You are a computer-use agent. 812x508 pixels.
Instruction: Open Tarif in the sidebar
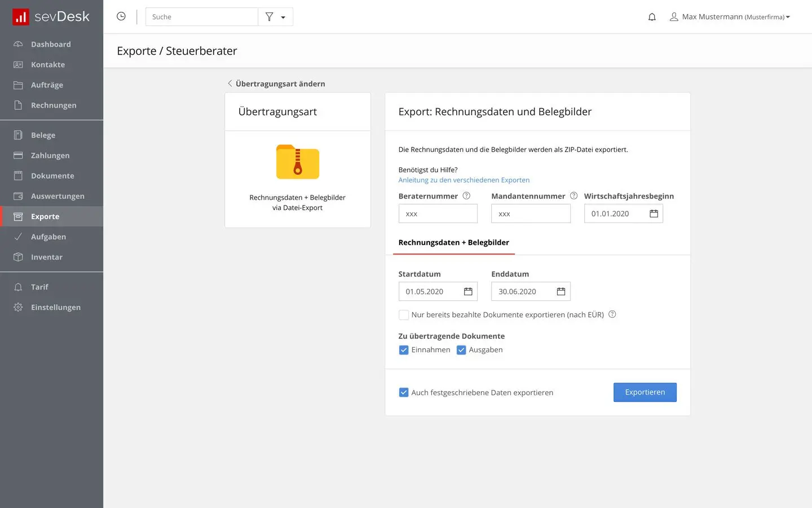click(52, 287)
